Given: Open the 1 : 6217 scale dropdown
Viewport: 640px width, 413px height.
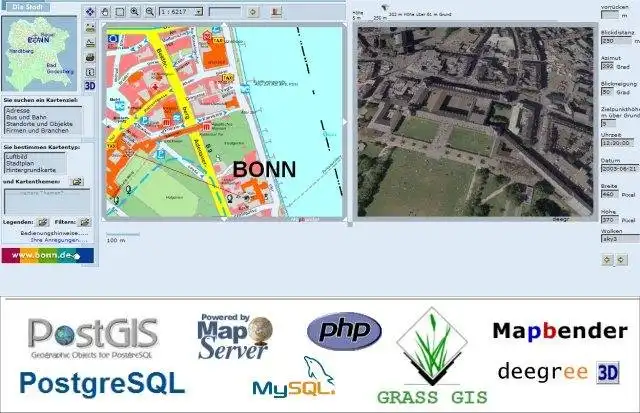Looking at the screenshot, I should 181,12.
